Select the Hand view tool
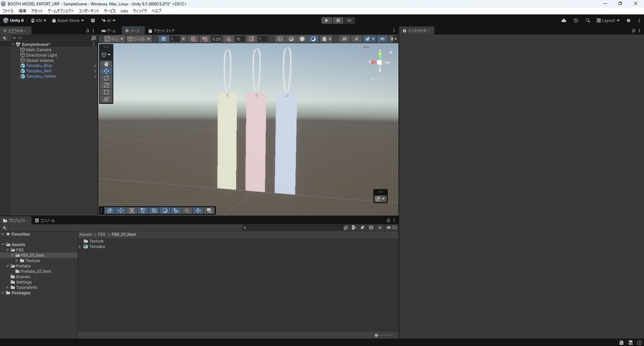 (x=106, y=64)
